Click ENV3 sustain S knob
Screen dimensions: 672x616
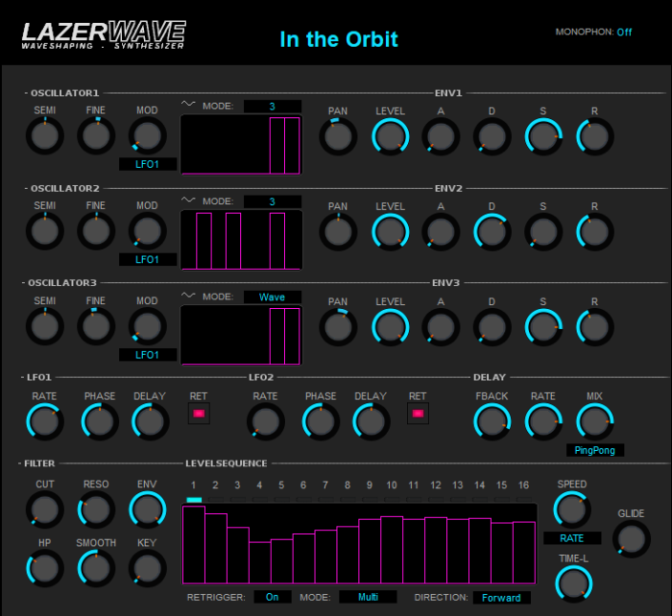(543, 327)
